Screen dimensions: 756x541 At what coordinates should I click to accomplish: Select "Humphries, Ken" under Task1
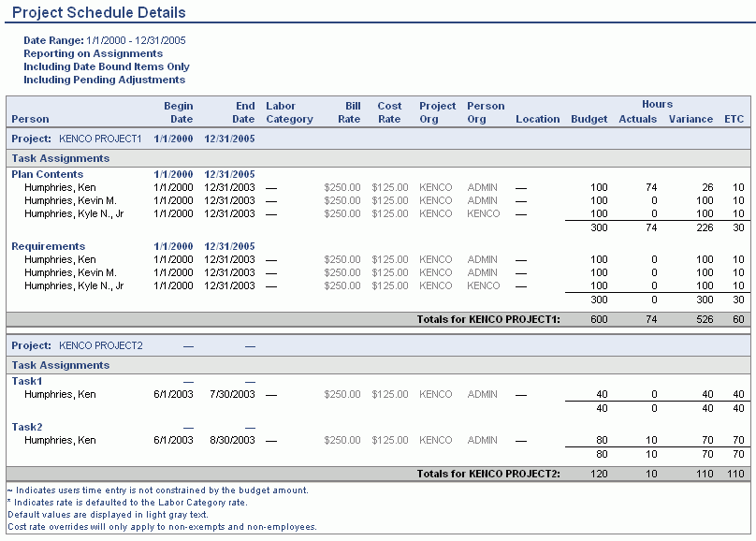click(x=60, y=394)
